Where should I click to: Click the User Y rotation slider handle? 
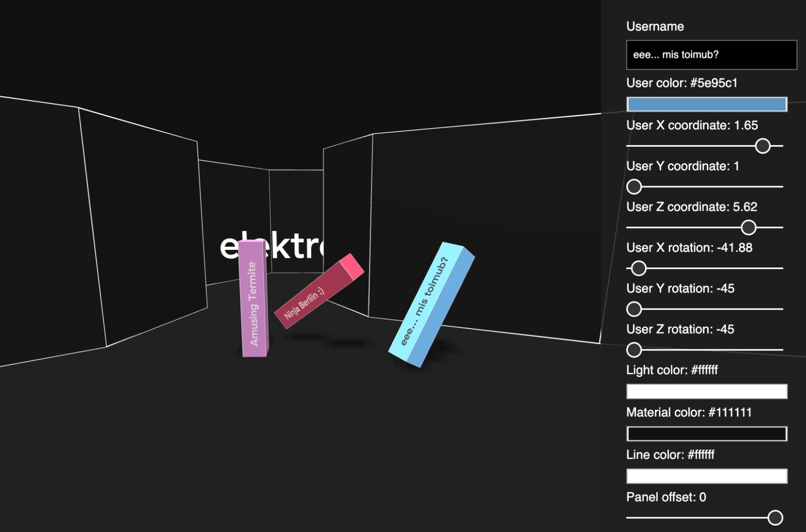click(x=634, y=309)
